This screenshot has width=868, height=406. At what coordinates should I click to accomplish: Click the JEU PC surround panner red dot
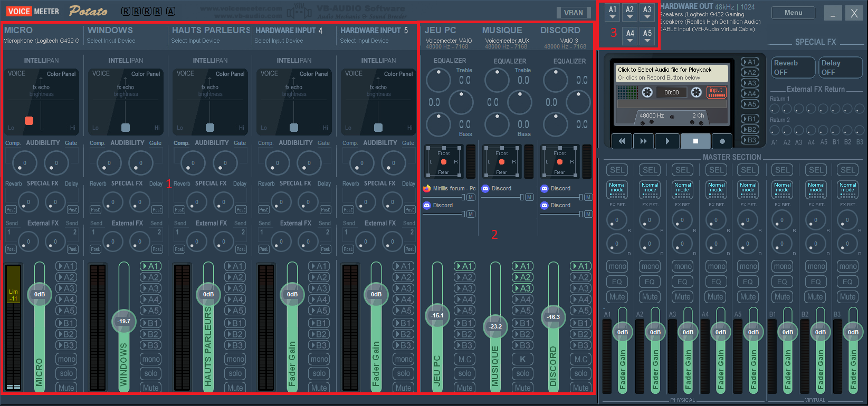click(444, 162)
